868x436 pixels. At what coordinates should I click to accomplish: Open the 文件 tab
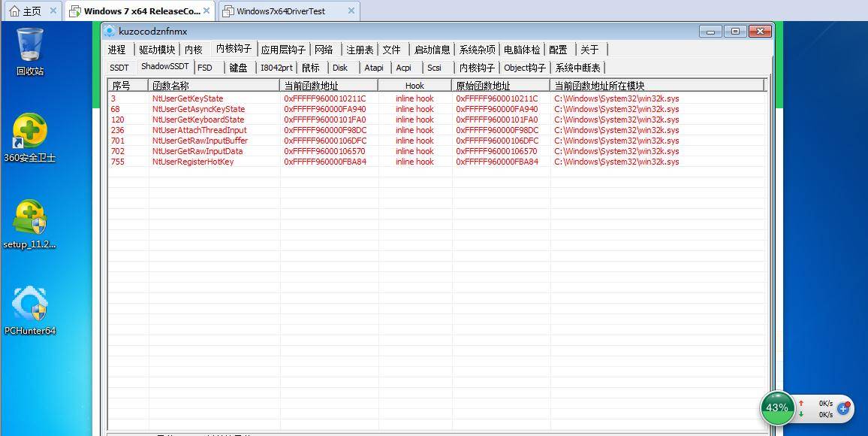coord(391,50)
